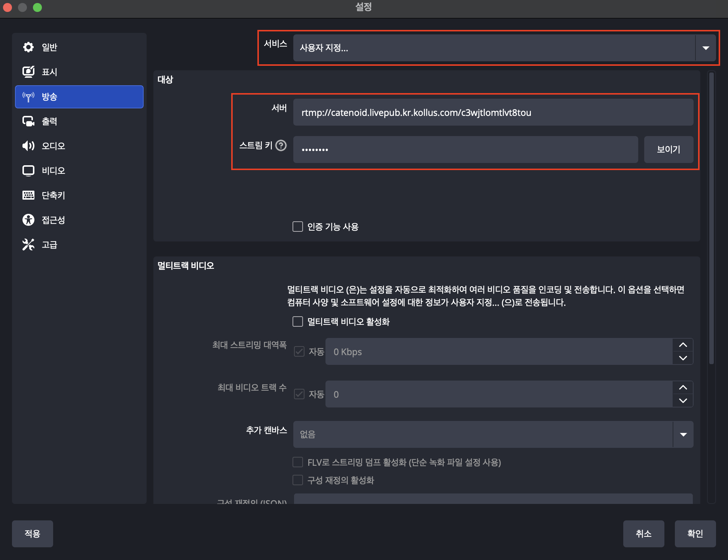Click the 비디오 monitor icon

click(x=28, y=170)
